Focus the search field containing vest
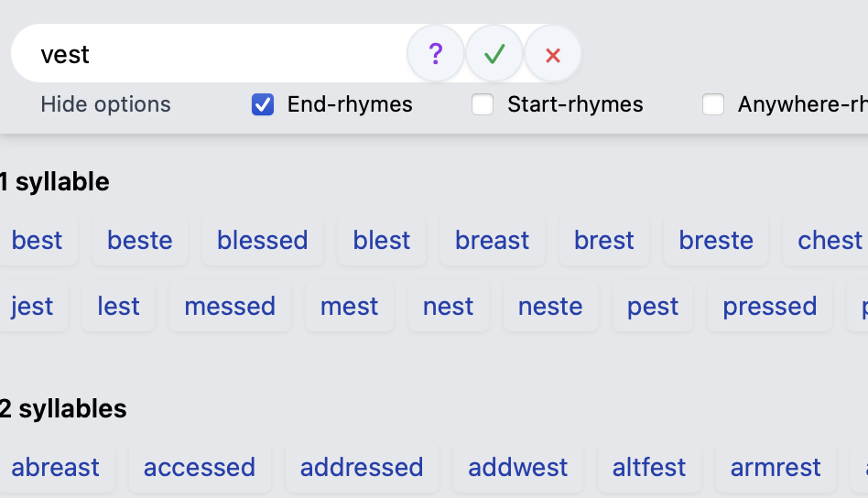This screenshot has height=498, width=868. point(211,54)
